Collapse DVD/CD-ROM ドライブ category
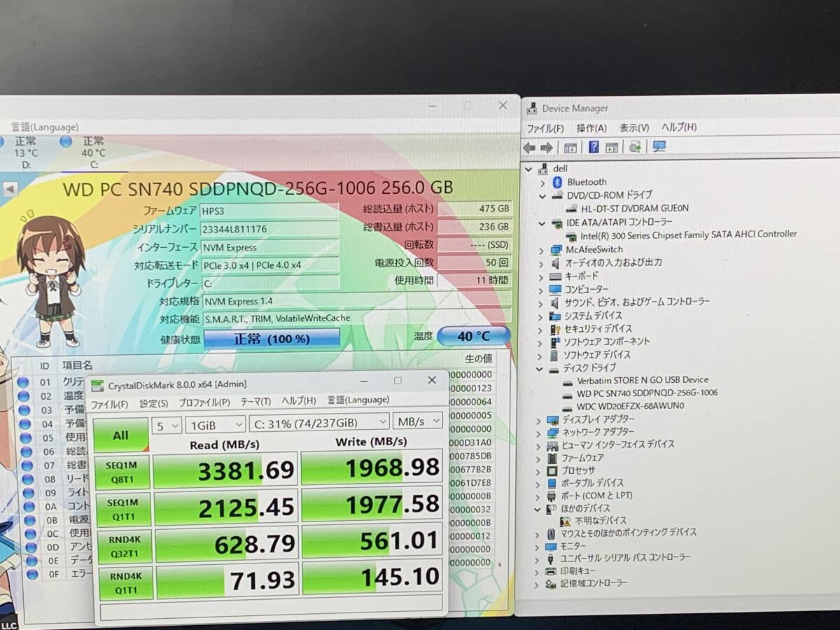 pyautogui.click(x=541, y=195)
